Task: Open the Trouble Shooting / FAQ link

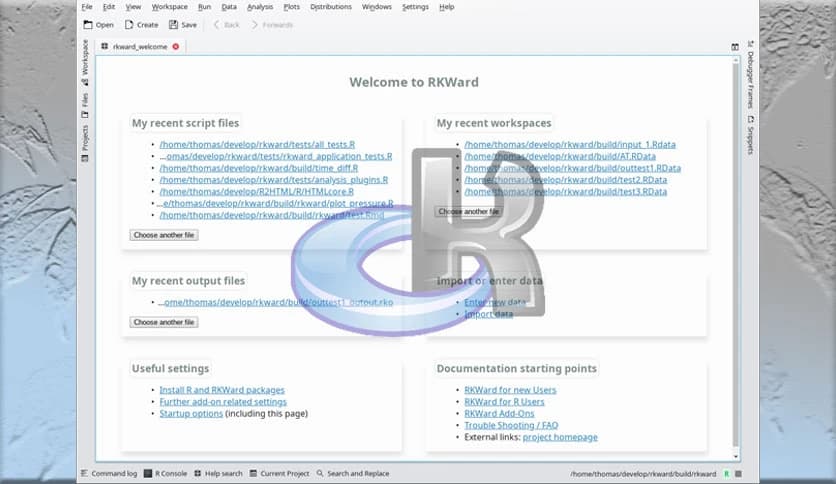Action: (511, 425)
